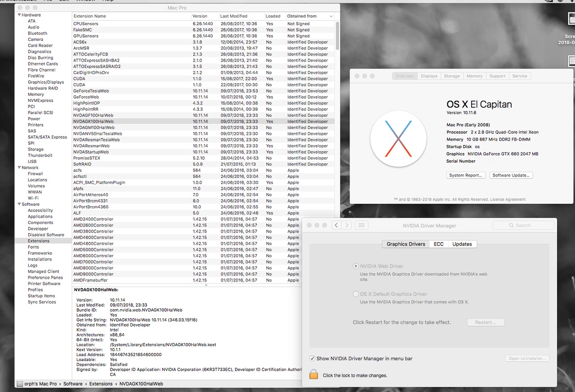Select the GPUSensors extension row

pos(203,36)
